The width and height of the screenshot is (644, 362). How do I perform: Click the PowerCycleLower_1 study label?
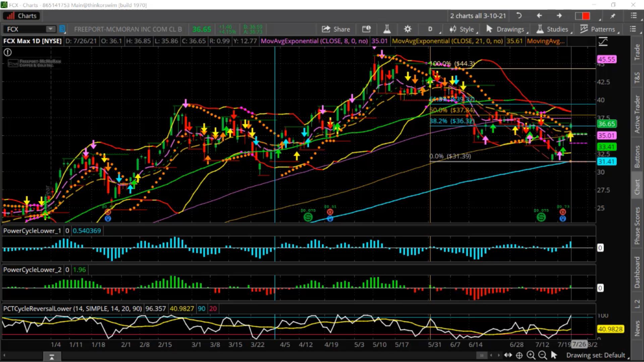click(32, 231)
